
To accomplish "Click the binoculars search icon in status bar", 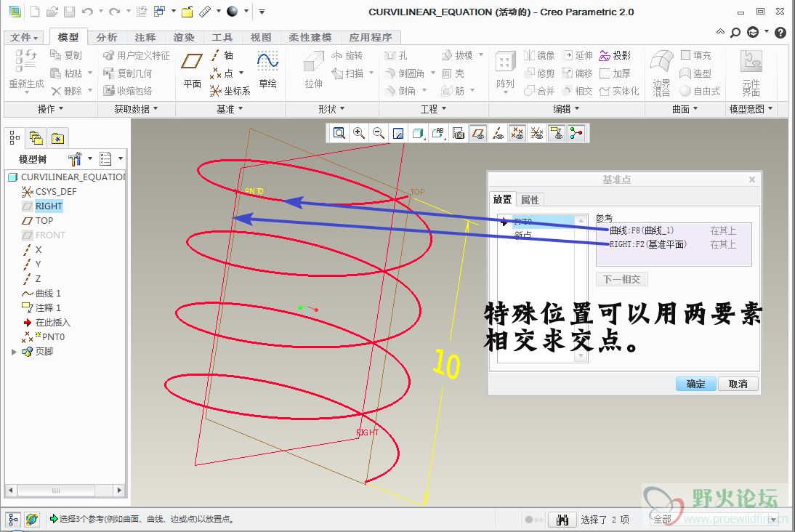I will 562,520.
